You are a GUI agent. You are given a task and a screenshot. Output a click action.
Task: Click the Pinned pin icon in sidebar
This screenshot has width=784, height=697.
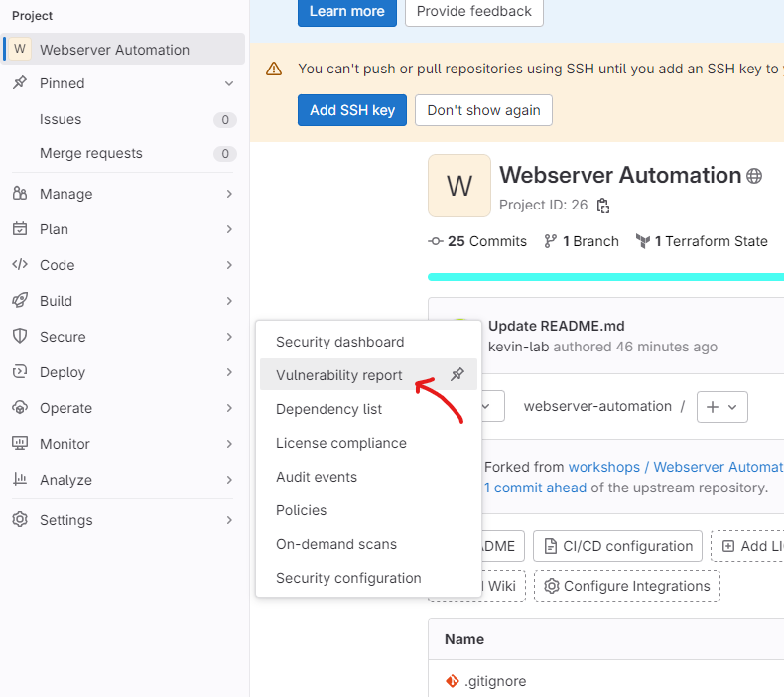point(20,83)
